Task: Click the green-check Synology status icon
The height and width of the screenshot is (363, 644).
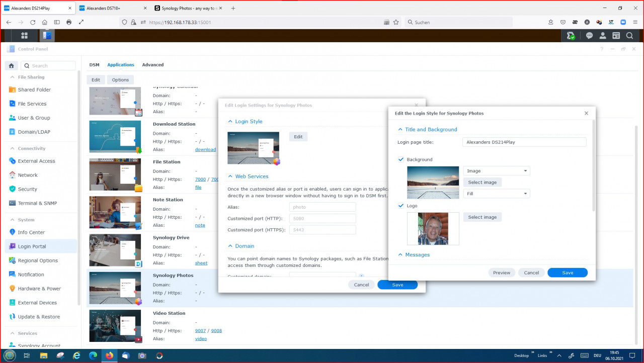Action: 571,35
